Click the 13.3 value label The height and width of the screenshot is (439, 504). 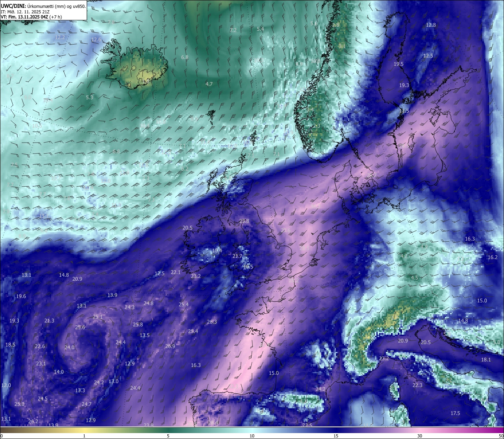click(x=80, y=391)
